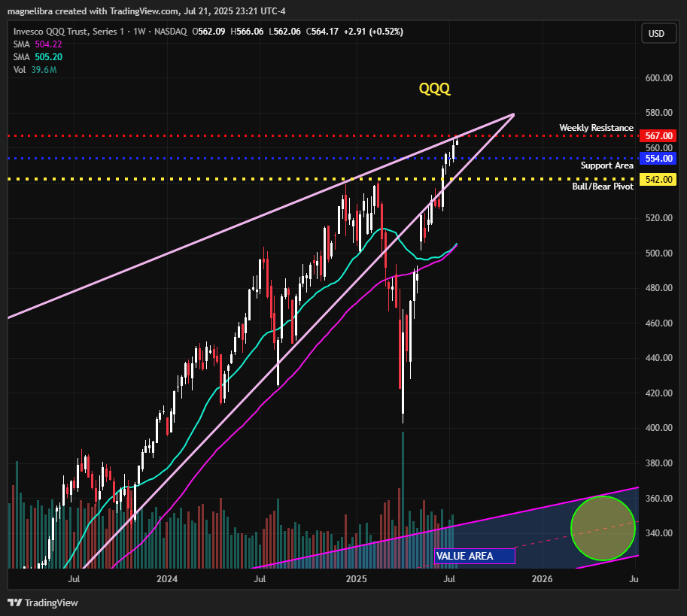Viewport: 687px width, 616px height.
Task: Click the 2025 label on time axis
Action: pyautogui.click(x=356, y=579)
